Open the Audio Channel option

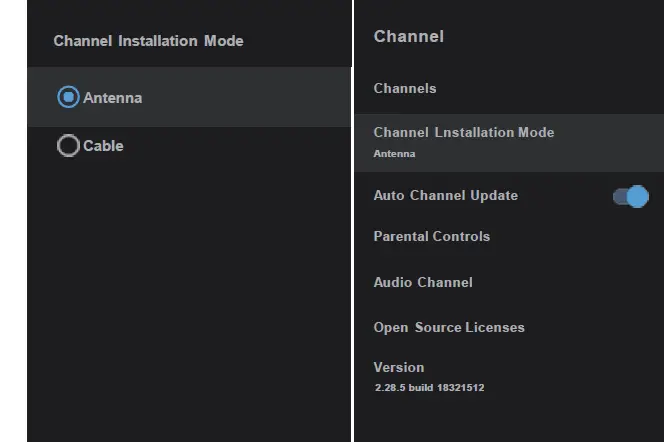(x=423, y=282)
